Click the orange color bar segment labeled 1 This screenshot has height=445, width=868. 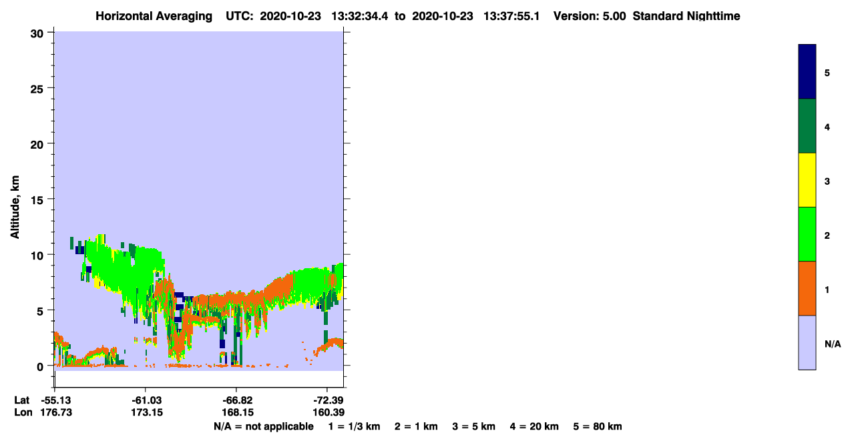(807, 288)
